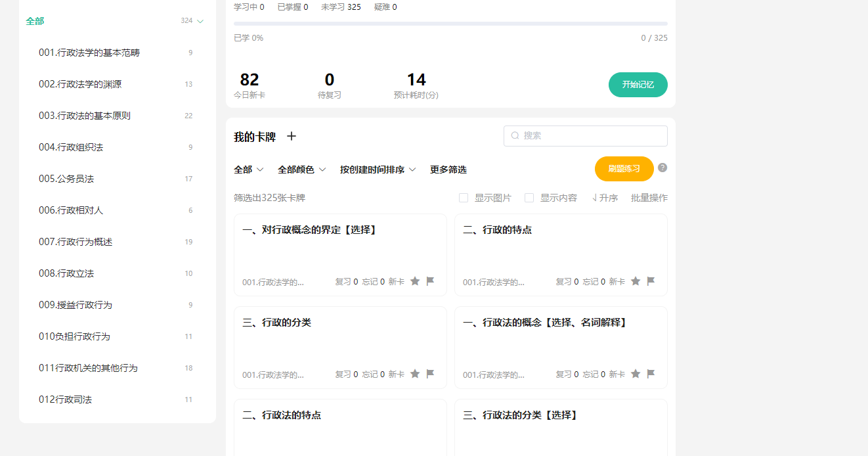Viewport: 868px width, 456px height.
Task: Open the 按创建时间排序 sort dropdown
Action: pos(378,170)
